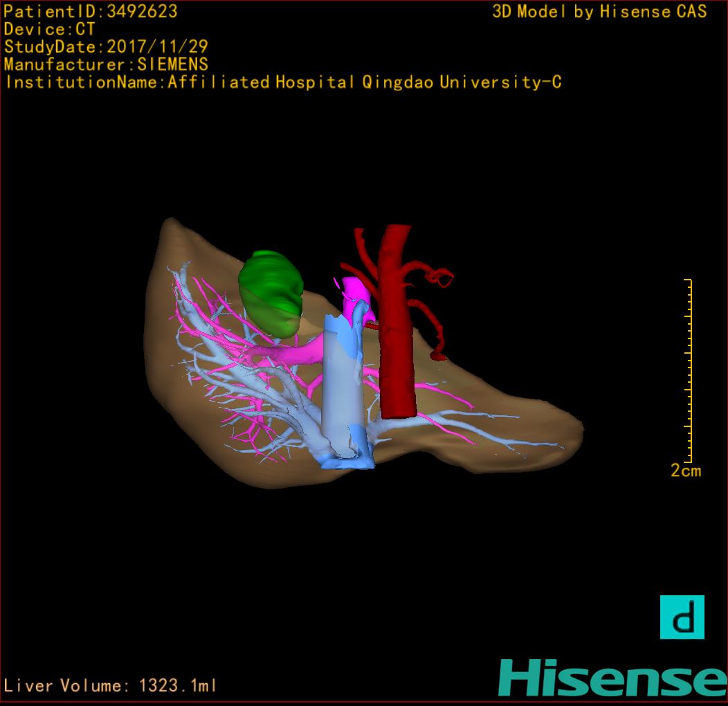The width and height of the screenshot is (728, 706).
Task: Click the cyan "d" panel icon
Action: 682,617
